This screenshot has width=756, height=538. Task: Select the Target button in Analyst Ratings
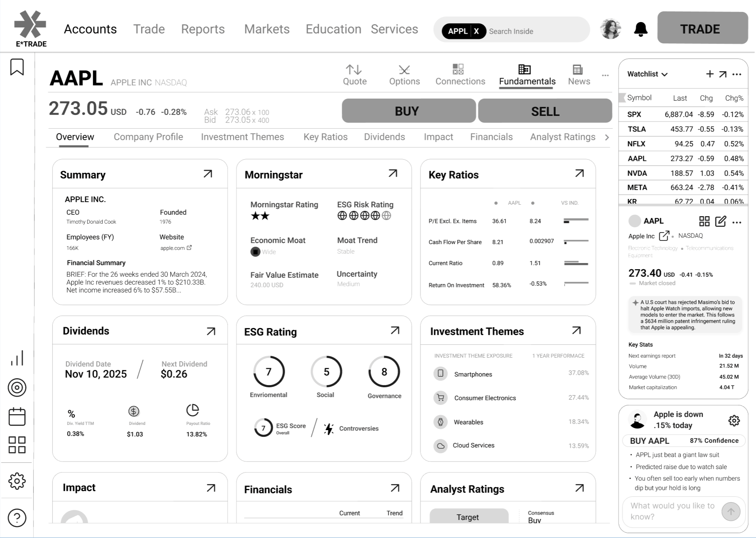click(469, 516)
